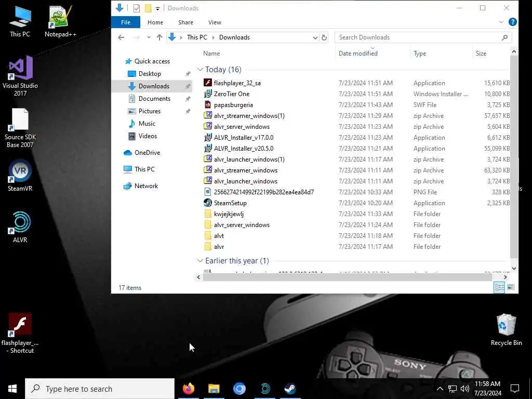This screenshot has width=532, height=399.
Task: Open the Notepad++ desktop shortcut
Action: (x=60, y=21)
